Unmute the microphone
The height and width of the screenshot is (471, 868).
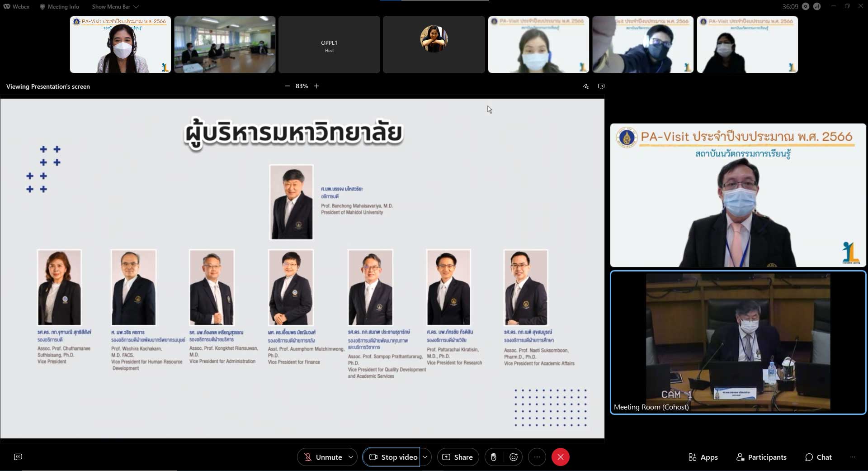coord(323,457)
